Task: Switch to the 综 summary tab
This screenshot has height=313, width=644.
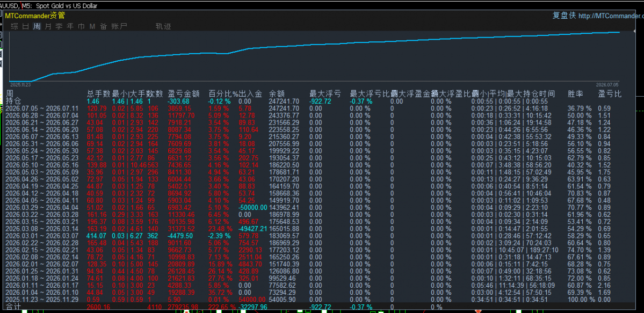Action: [15, 26]
